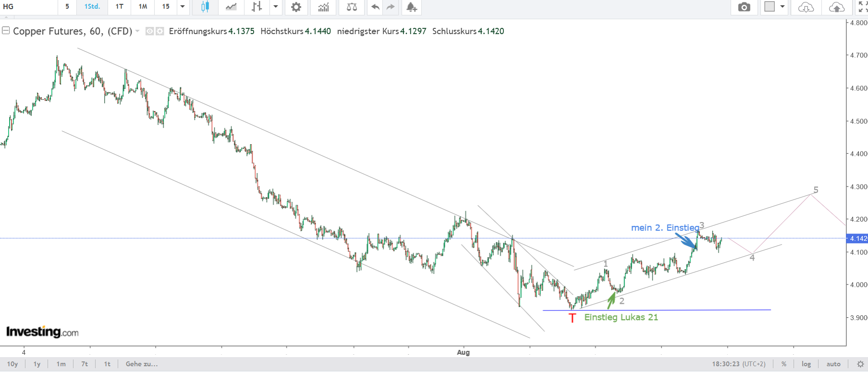Screen dimensions: 868x372
Task: Open Copper Futures series title dropdown arrow
Action: [137, 31]
